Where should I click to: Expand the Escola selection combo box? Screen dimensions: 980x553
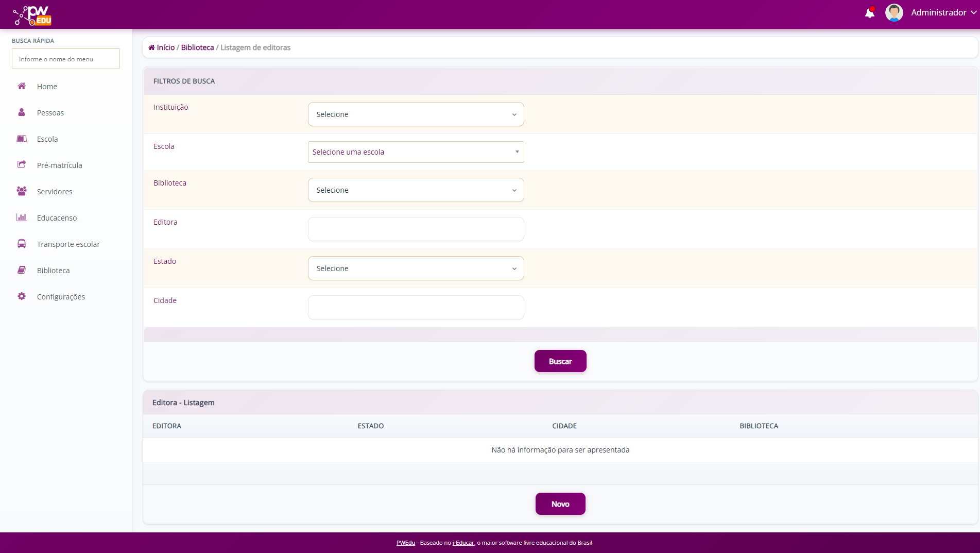(416, 152)
